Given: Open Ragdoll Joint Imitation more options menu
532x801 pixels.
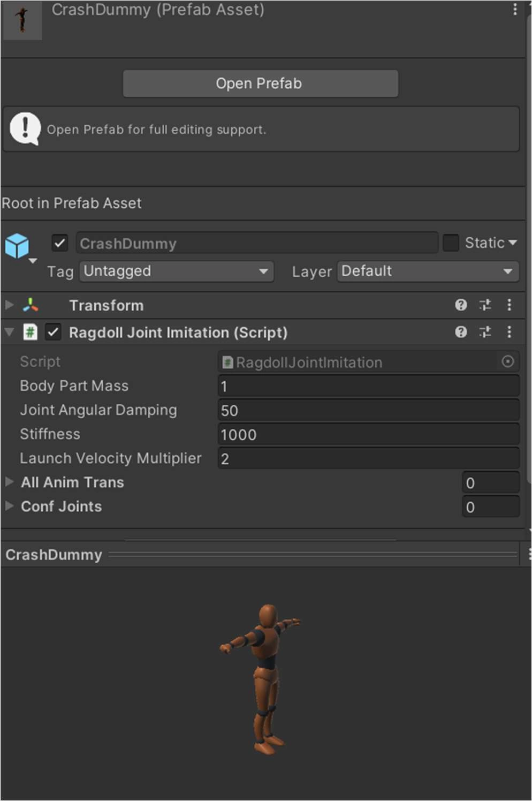Looking at the screenshot, I should pos(510,333).
